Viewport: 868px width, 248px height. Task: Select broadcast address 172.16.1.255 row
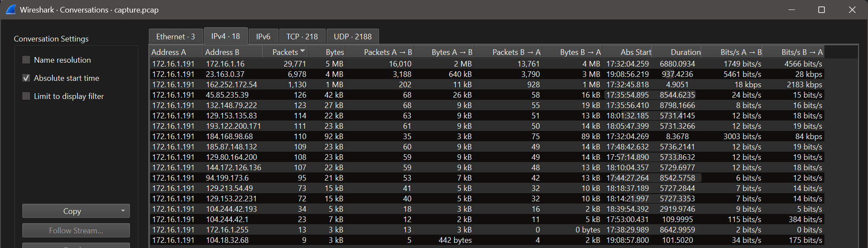487,229
